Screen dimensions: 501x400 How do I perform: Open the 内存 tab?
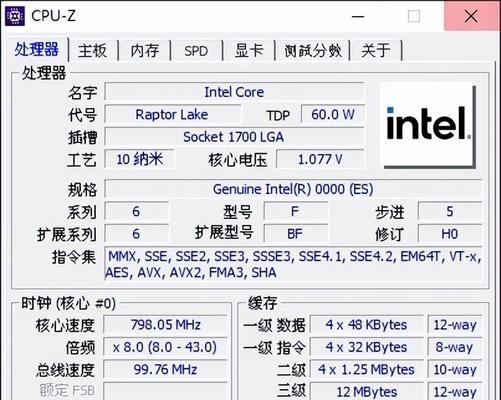[x=145, y=51]
